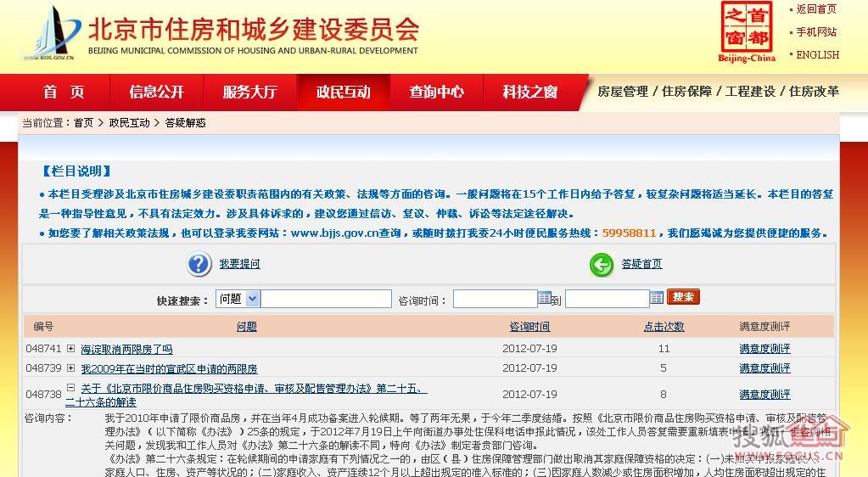The image size is (868, 477).
Task: Switch to the ENGLISH site link
Action: click(x=818, y=54)
